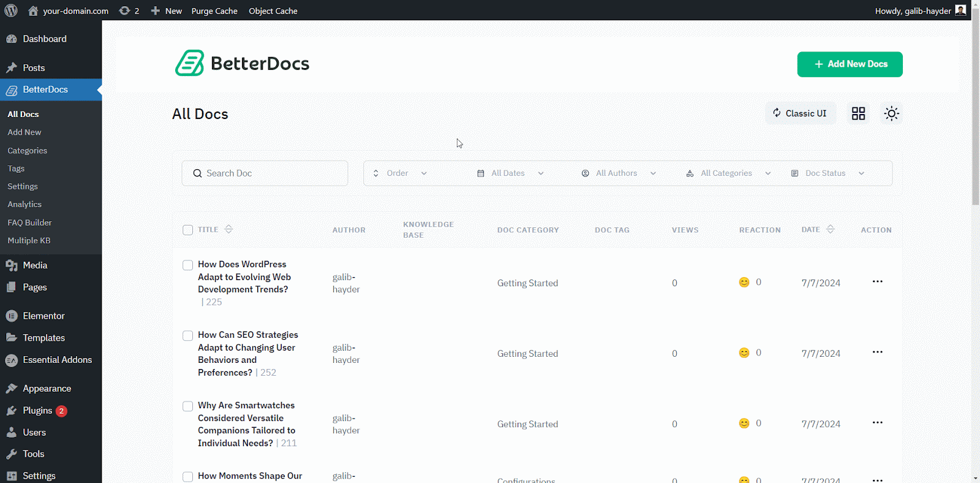This screenshot has height=483, width=980.
Task: Click Elementor icon in sidebar
Action: coord(11,316)
